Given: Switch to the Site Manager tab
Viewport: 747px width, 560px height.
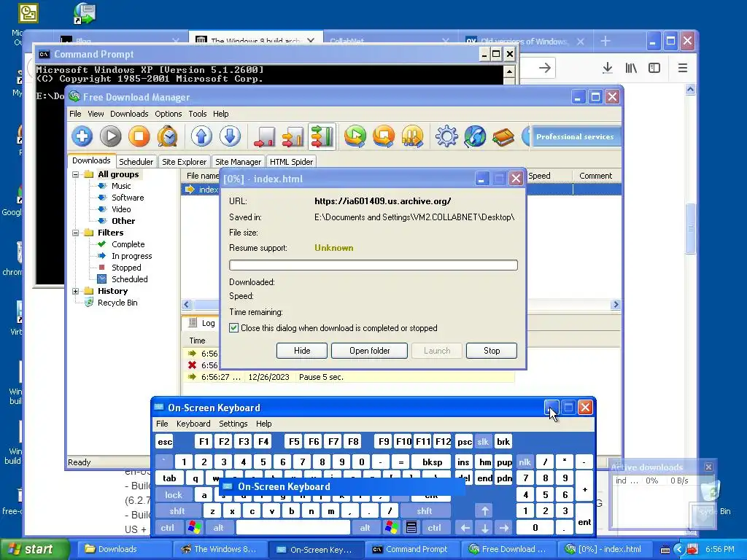Looking at the screenshot, I should point(239,162).
